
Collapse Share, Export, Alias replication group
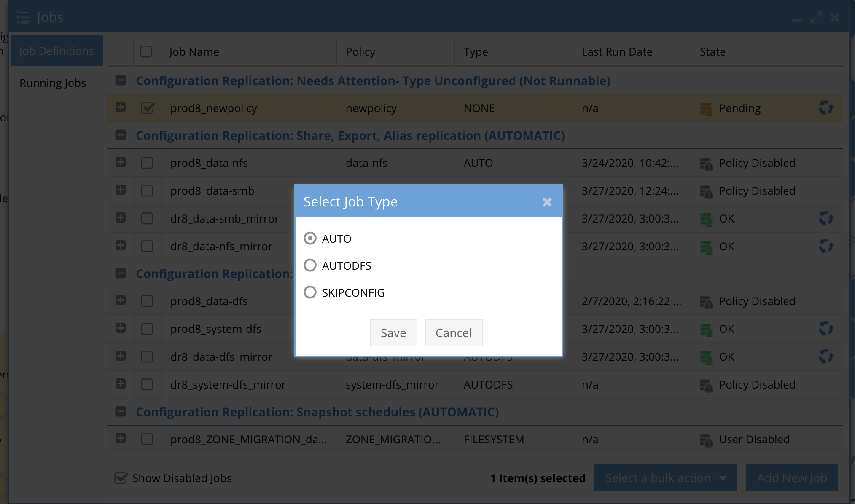(121, 135)
